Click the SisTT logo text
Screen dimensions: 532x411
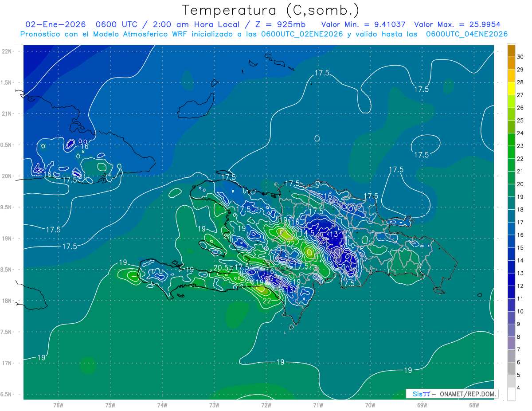point(421,394)
